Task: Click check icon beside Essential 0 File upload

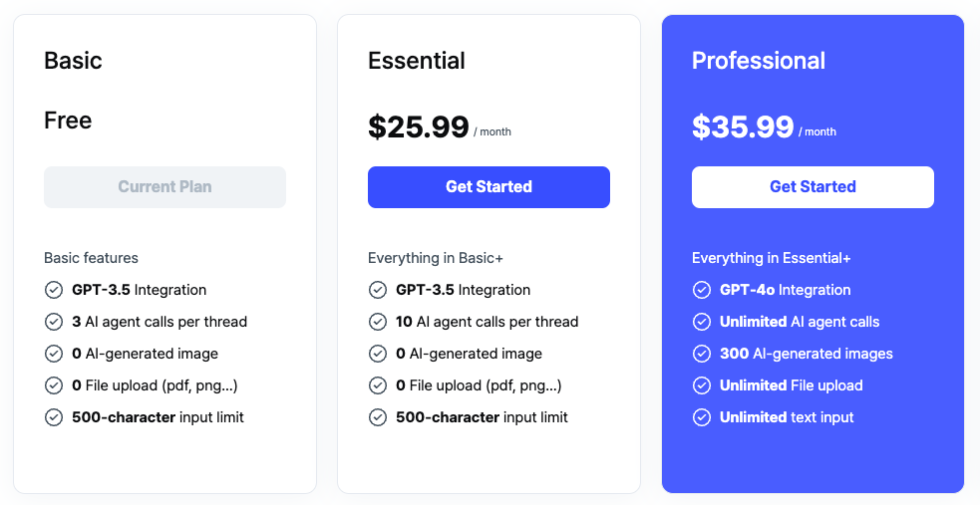Action: tap(378, 385)
